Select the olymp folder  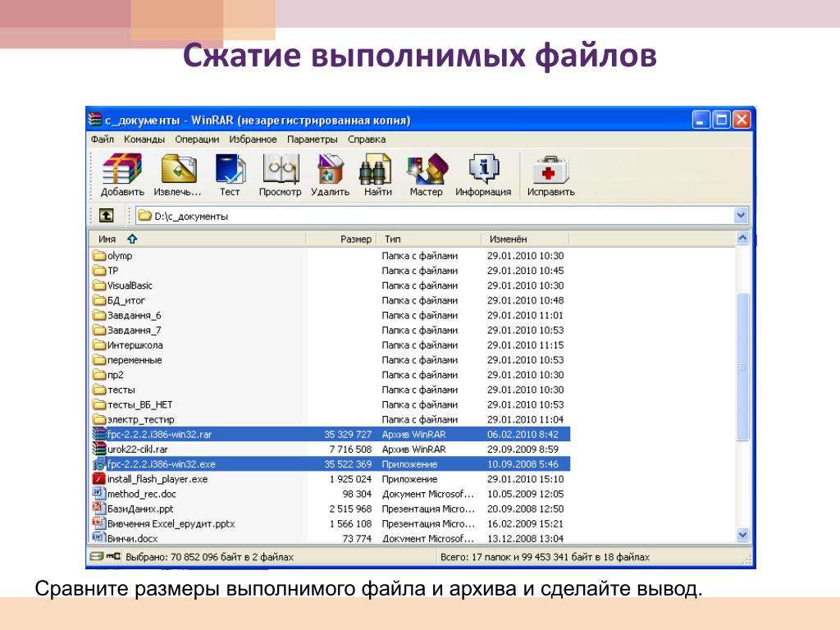112,256
